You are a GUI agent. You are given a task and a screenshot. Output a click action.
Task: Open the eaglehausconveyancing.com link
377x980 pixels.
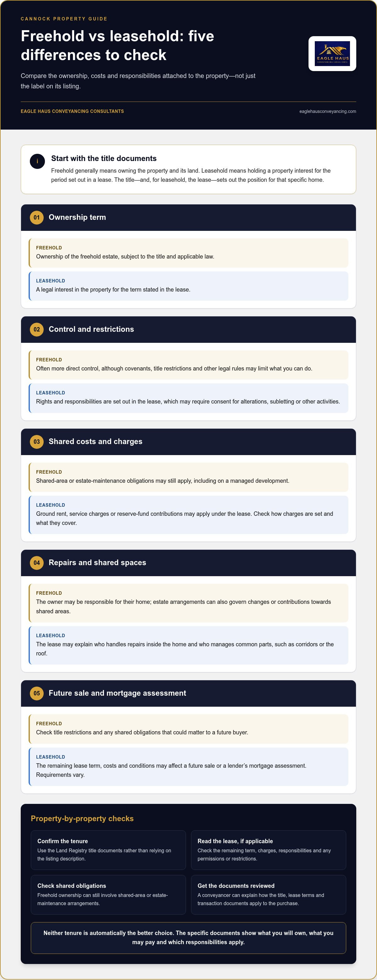[x=328, y=111]
